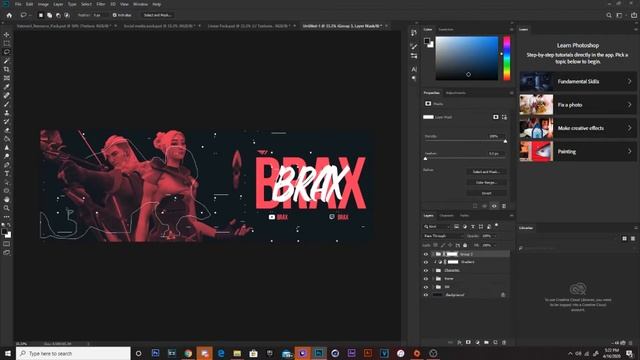Select the Clone Stamp tool
The width and height of the screenshot is (640, 360).
click(7, 113)
